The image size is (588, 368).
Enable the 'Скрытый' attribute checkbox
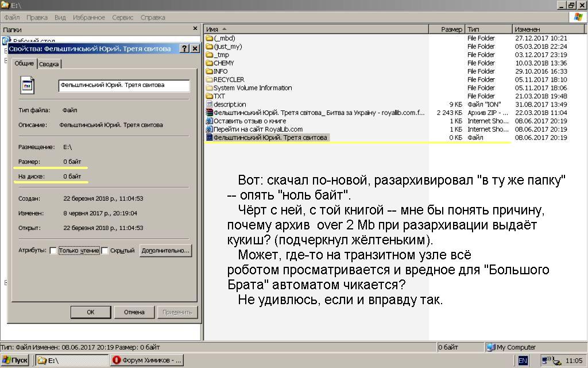pyautogui.click(x=105, y=251)
